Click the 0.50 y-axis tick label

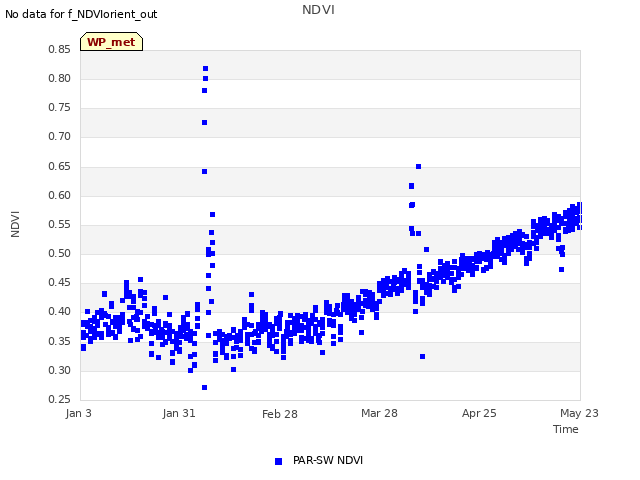60,253
